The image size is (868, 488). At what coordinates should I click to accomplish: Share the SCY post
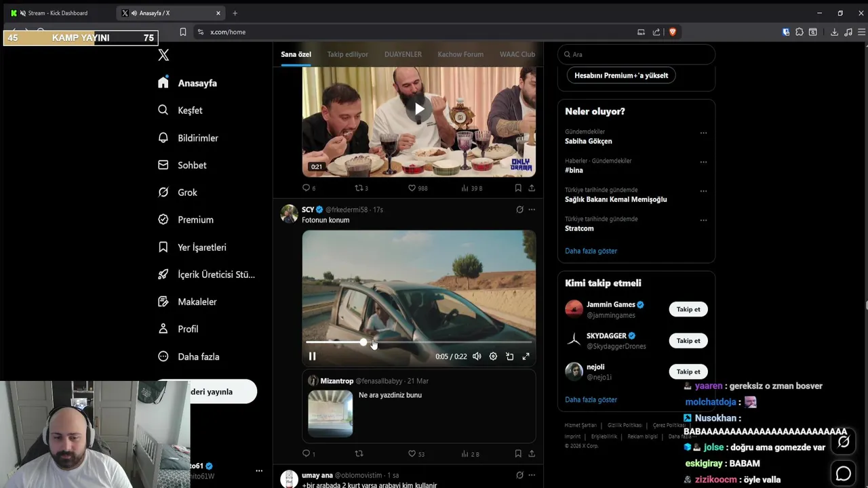coord(532,453)
